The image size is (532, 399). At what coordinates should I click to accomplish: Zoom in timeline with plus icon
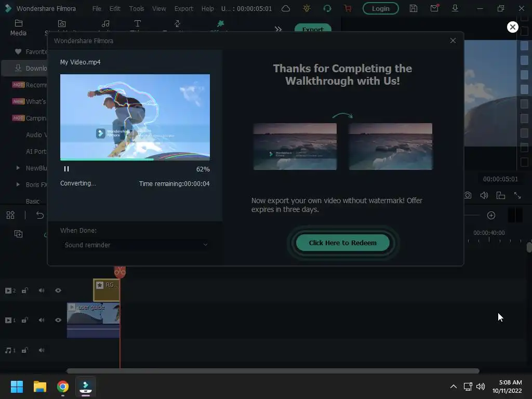point(491,216)
